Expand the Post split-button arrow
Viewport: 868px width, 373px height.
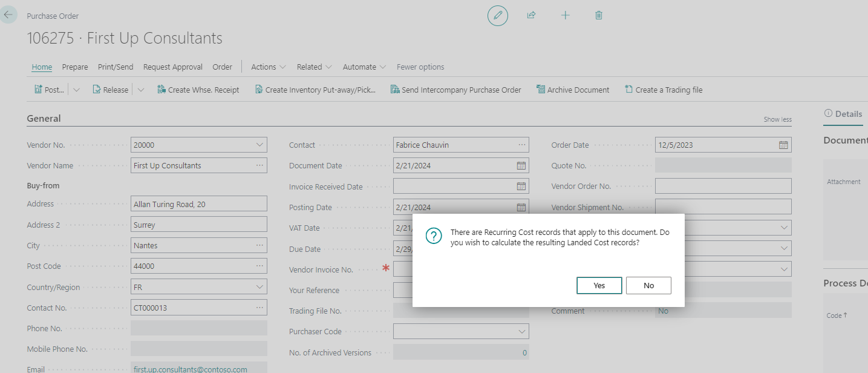[76, 90]
